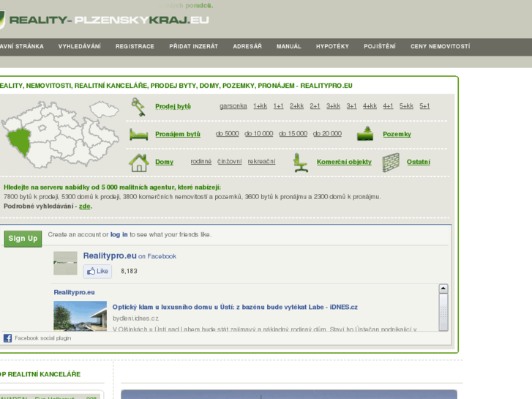
Task: Open detailed search via zde link
Action: point(84,206)
